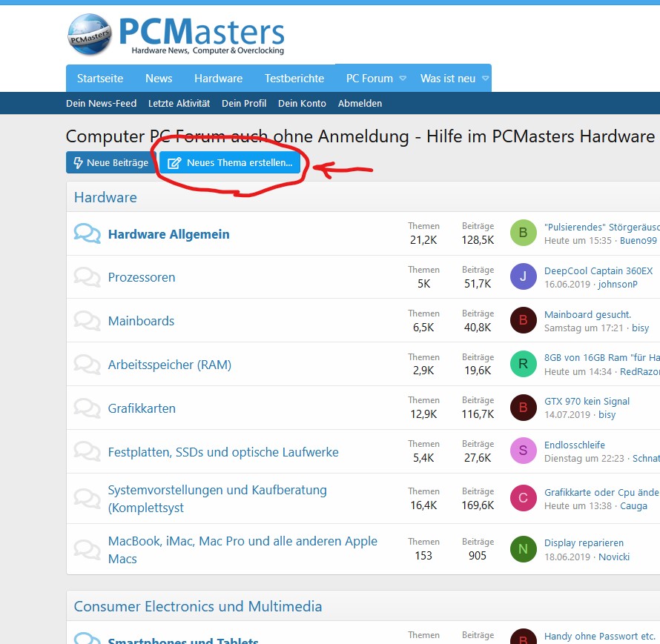Click the Arbeitsspeicher (RAM) forum bubble icon
The width and height of the screenshot is (660, 644).
pyautogui.click(x=87, y=365)
